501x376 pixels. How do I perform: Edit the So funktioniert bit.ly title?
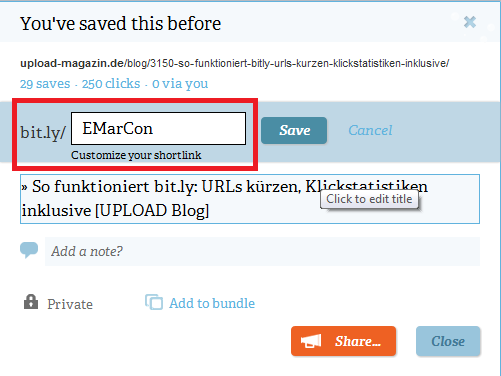coord(250,199)
